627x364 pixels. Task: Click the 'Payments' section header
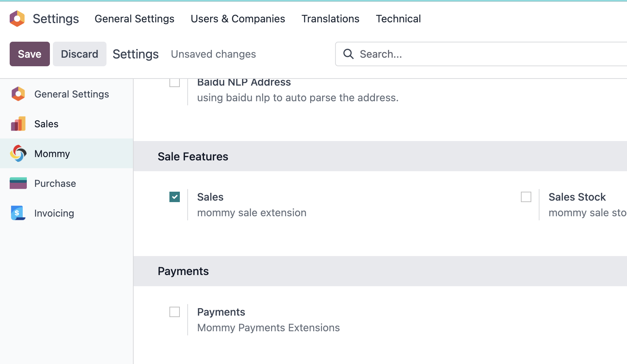[x=183, y=271]
